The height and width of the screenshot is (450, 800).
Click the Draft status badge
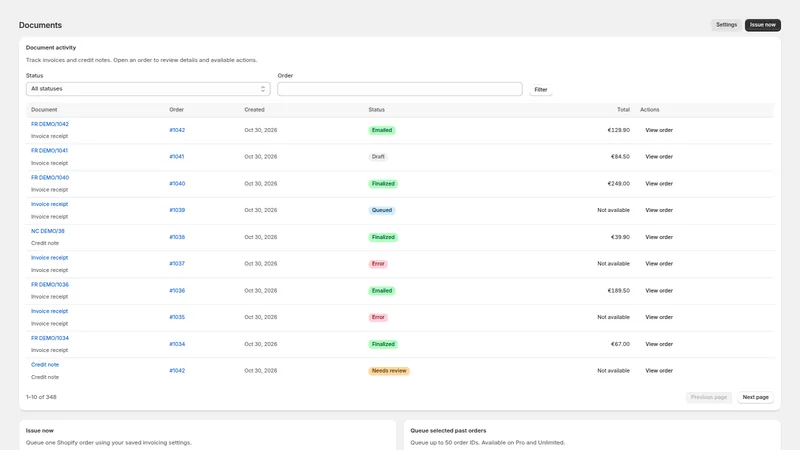[x=378, y=157]
